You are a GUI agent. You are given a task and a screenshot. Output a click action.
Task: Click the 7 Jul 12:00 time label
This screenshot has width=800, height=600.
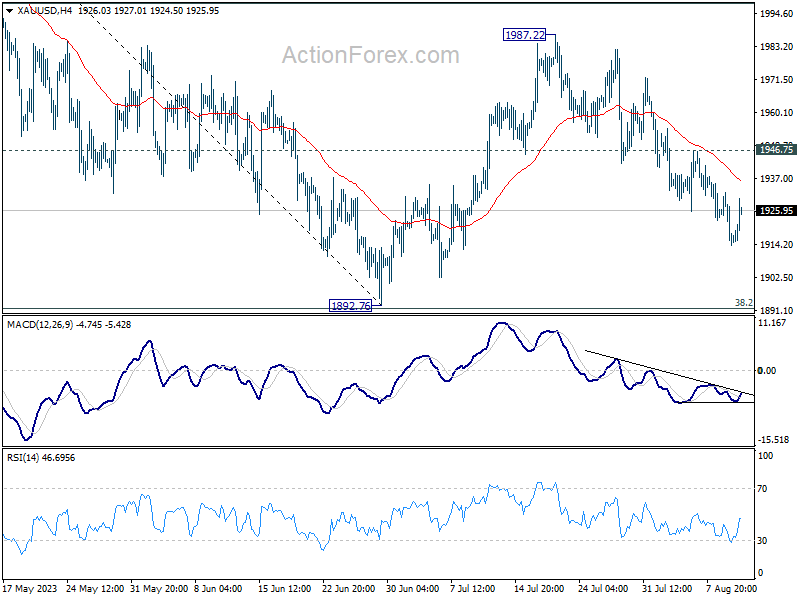(x=472, y=588)
